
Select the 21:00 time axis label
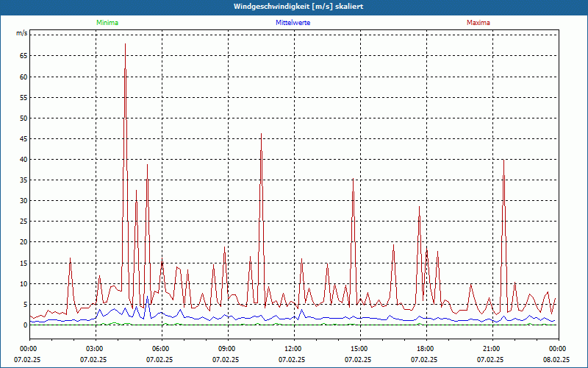[x=492, y=348]
